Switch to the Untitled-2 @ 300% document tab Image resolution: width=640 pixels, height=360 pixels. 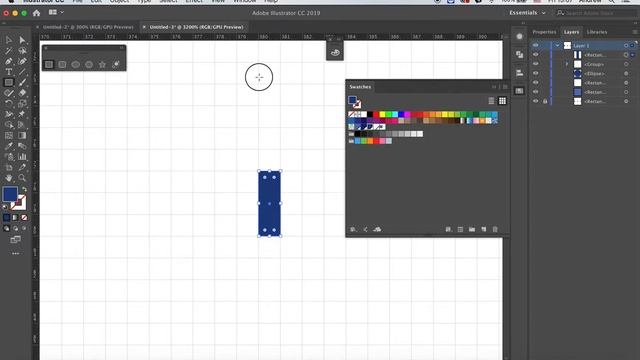88,27
